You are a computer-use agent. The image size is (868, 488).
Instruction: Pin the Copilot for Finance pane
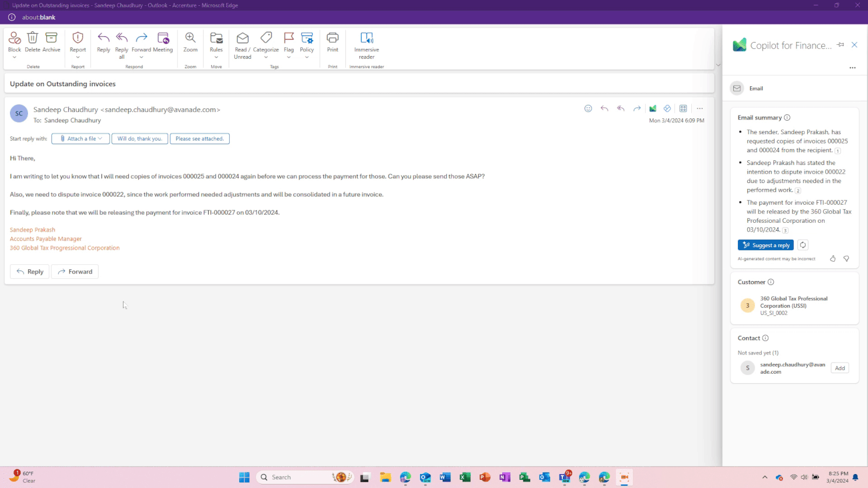click(x=841, y=45)
